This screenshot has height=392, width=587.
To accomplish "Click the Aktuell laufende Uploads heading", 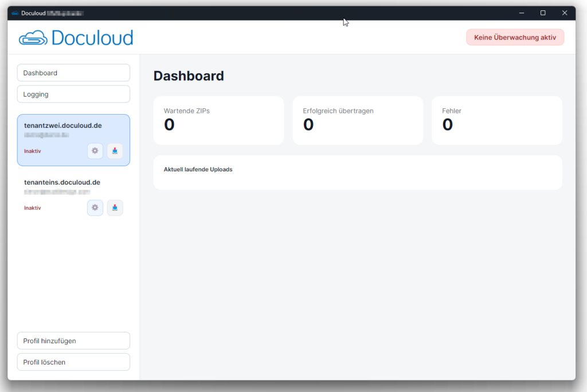I will point(198,170).
